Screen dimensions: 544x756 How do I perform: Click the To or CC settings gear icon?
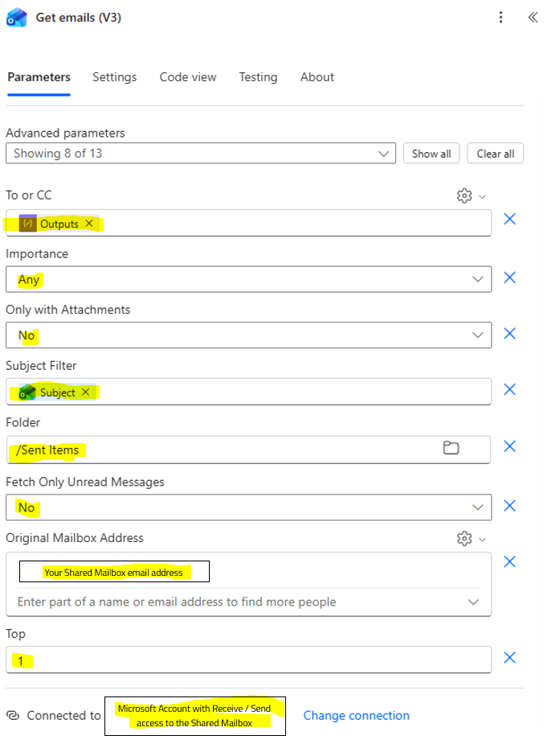click(x=464, y=195)
